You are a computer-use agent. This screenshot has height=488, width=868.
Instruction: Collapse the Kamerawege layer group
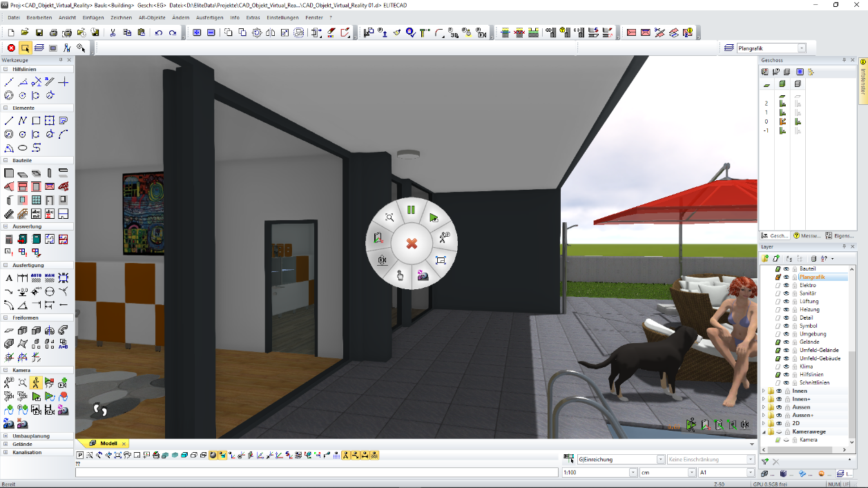764,432
